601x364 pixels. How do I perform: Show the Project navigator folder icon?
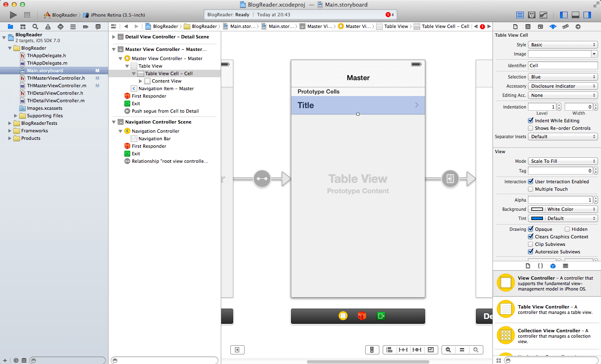click(10, 27)
